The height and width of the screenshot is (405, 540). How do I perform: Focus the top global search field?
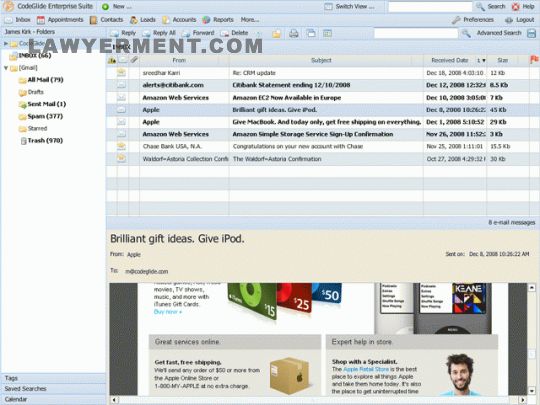430,7
